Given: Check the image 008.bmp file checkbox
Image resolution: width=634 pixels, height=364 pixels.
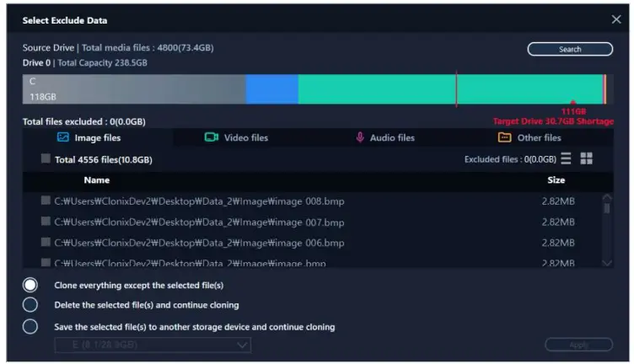Looking at the screenshot, I should 46,201.
